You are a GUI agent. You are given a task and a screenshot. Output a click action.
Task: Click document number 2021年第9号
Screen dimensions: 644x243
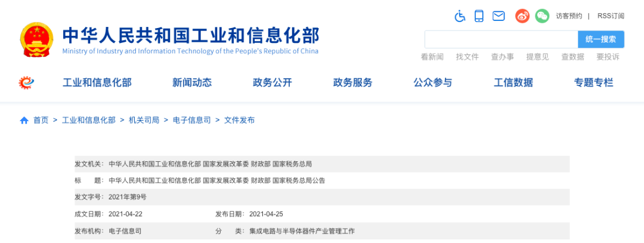(x=128, y=197)
